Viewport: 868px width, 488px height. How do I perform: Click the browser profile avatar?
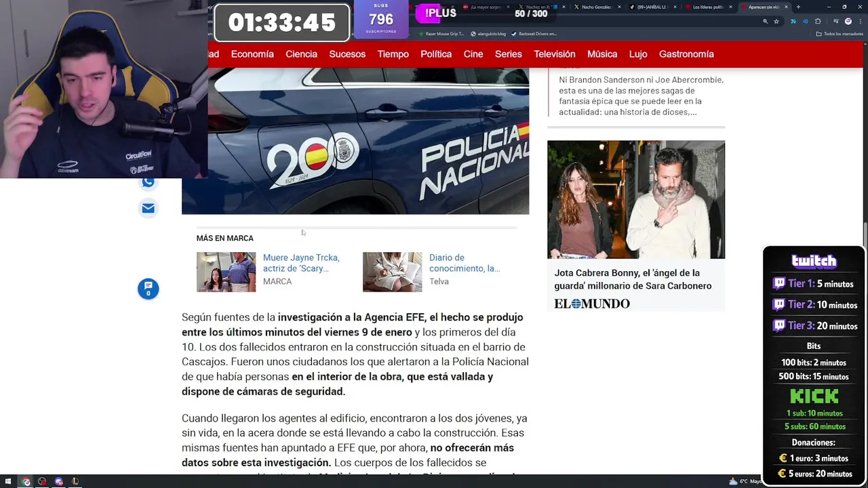pos(848,21)
